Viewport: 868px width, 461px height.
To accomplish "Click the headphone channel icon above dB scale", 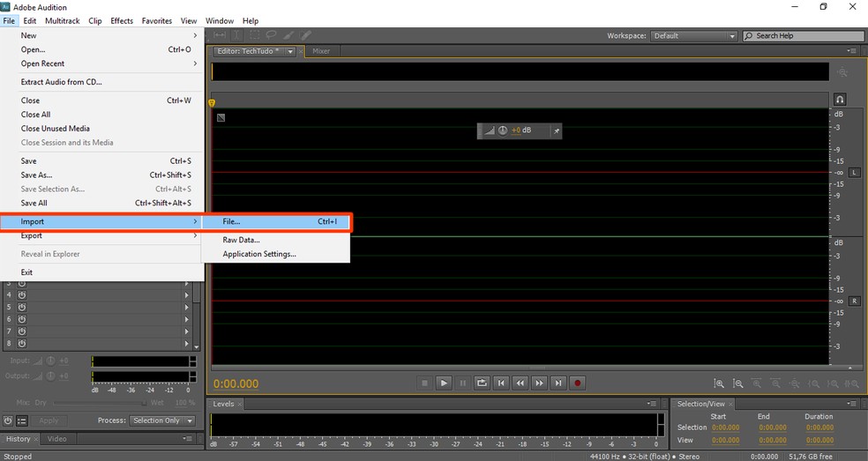I will coord(840,100).
